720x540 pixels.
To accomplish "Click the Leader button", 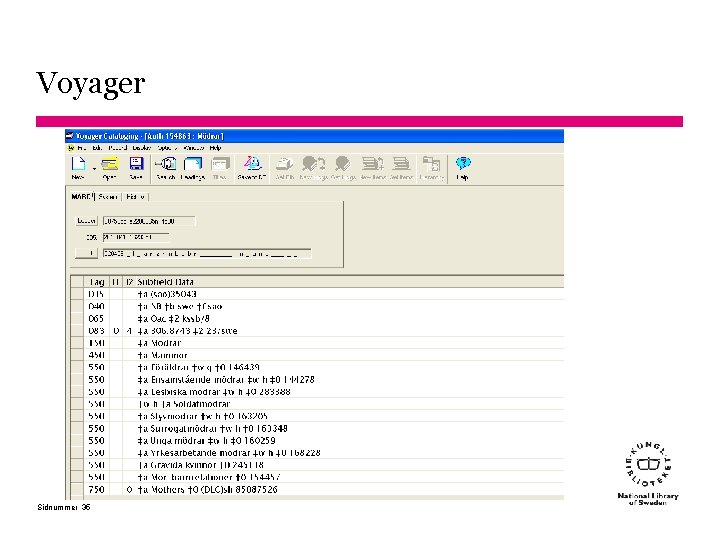I will pyautogui.click(x=86, y=221).
